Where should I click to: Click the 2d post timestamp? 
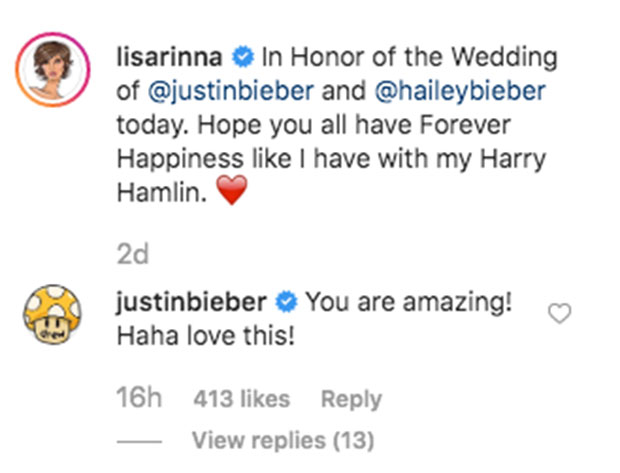tap(130, 255)
